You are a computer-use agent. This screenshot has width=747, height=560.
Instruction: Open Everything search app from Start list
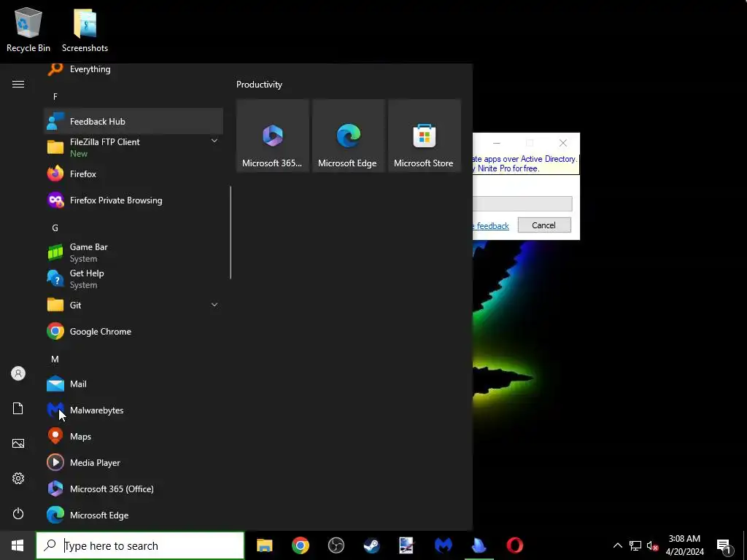[x=133, y=69]
